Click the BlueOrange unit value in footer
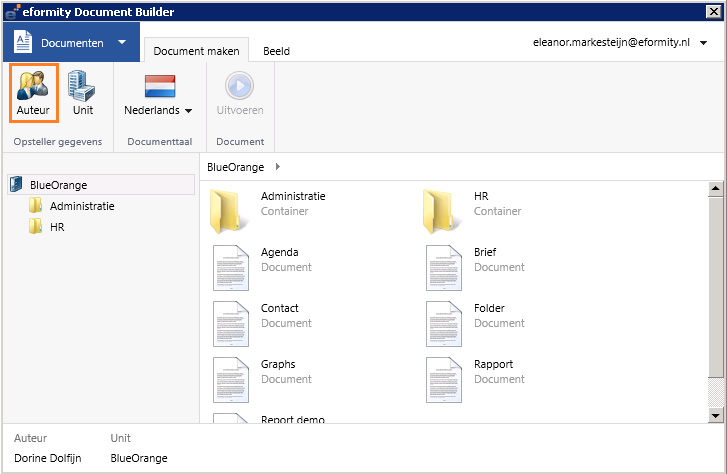727x474 pixels. 139,458
